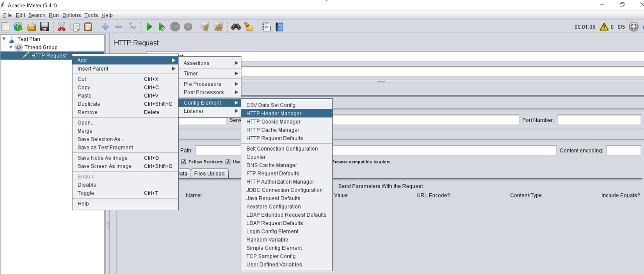Select HTTP Authorization Manager
644x274 pixels.
click(x=287, y=181)
